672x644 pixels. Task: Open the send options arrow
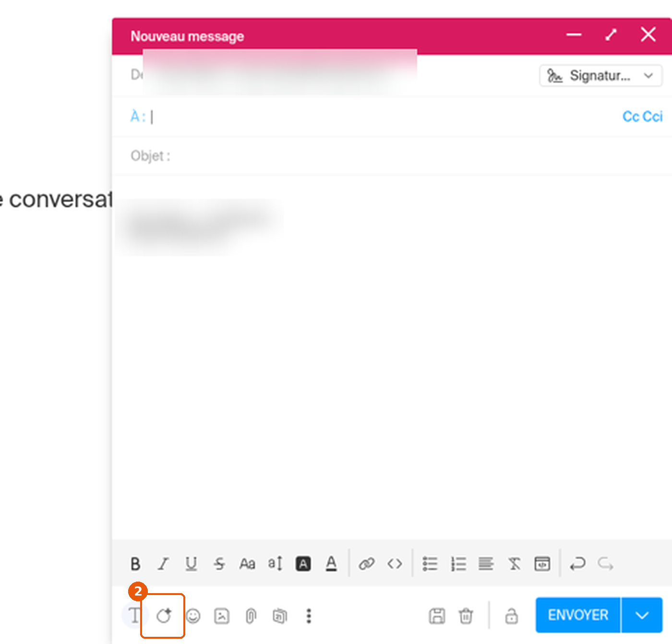click(x=642, y=615)
